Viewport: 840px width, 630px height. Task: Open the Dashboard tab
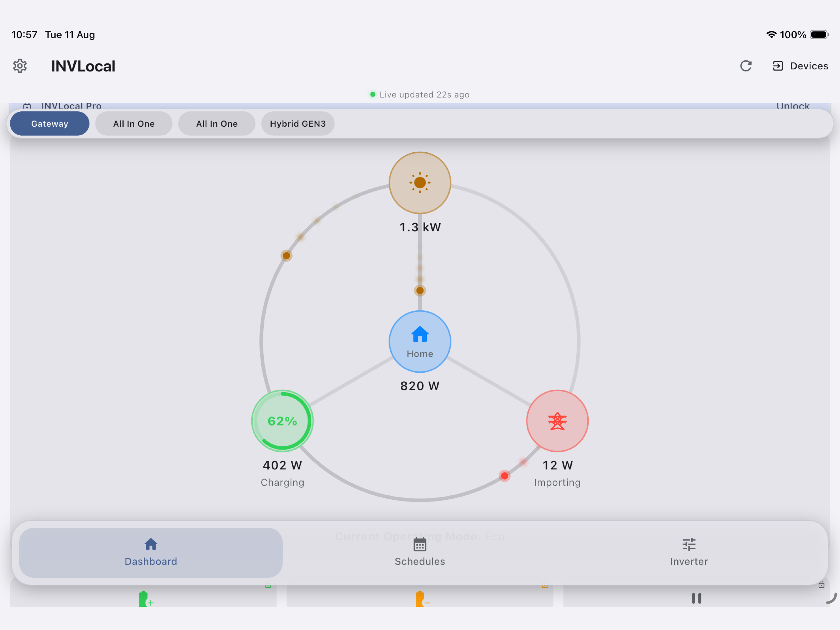[151, 552]
